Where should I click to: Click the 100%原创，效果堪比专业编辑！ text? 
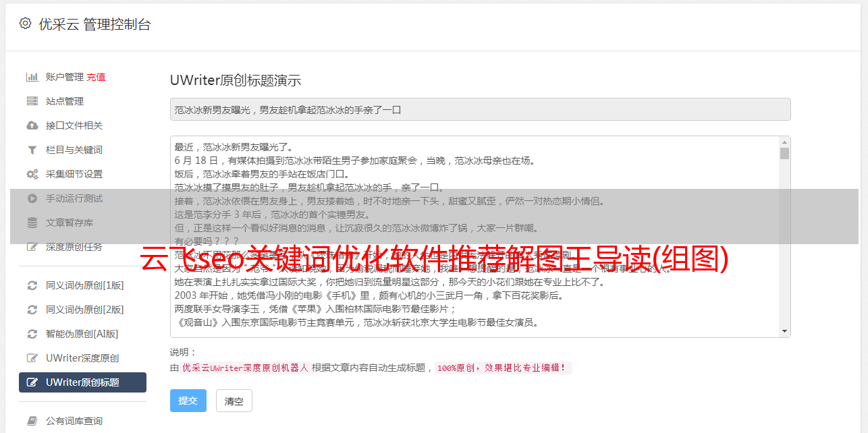(504, 368)
